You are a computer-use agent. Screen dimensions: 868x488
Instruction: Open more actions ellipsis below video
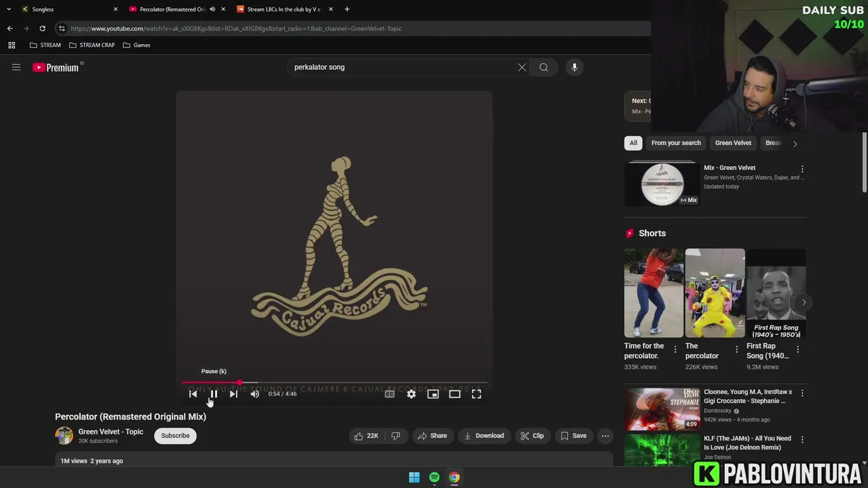click(x=606, y=436)
